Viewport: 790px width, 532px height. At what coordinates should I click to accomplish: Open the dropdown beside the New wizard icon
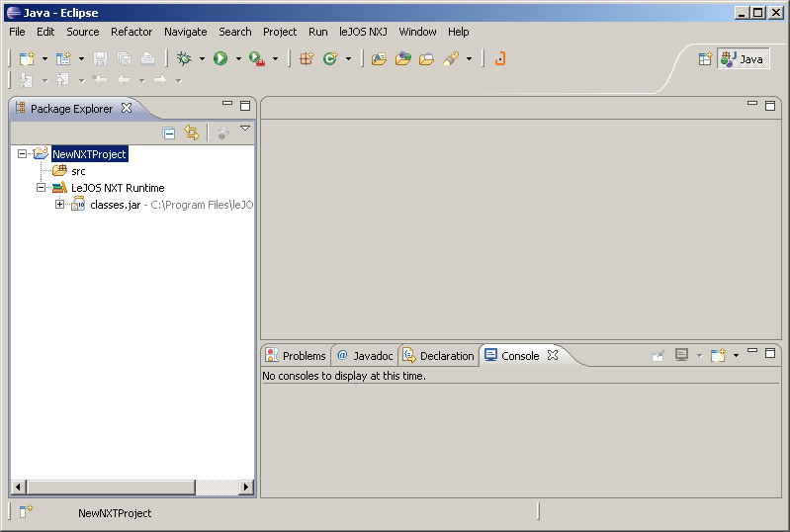tap(44, 59)
